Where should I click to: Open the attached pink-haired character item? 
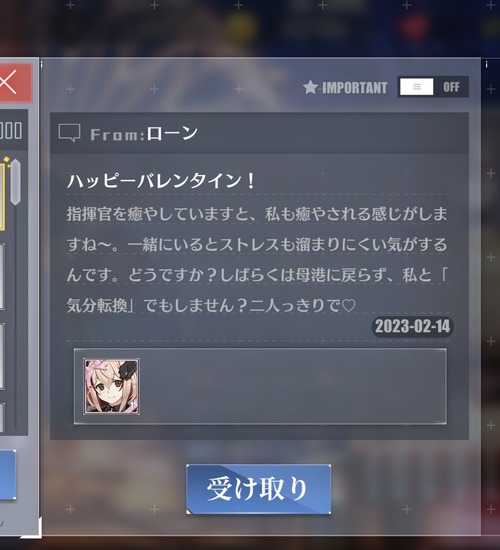[112, 386]
